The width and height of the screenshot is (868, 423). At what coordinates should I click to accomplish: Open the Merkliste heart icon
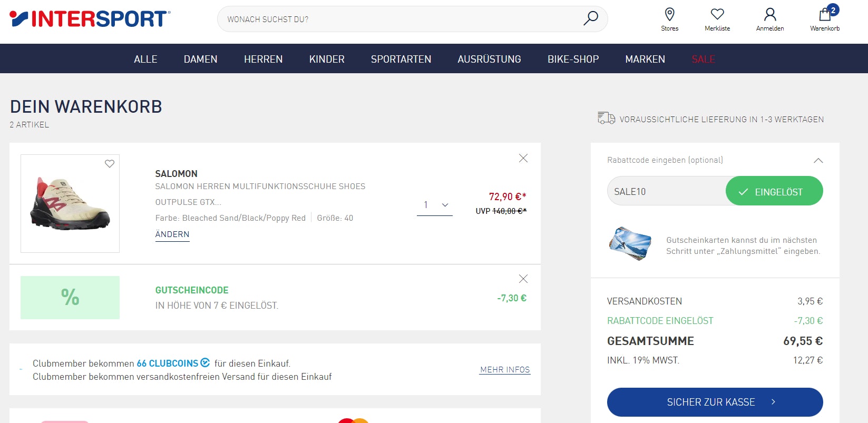point(717,14)
